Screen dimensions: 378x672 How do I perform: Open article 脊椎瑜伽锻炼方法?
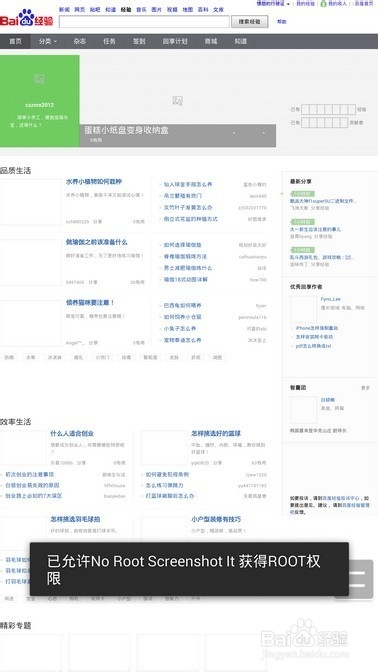click(x=185, y=256)
